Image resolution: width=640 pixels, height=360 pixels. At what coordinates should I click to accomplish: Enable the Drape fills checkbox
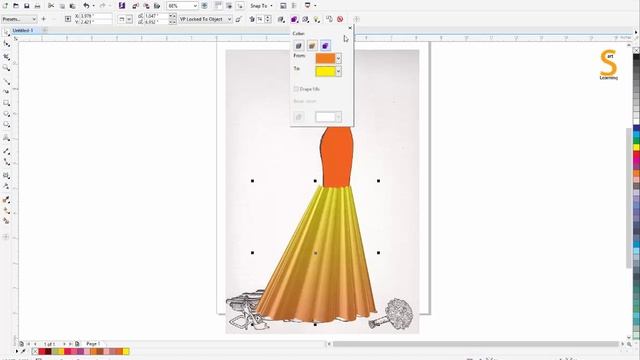click(296, 89)
